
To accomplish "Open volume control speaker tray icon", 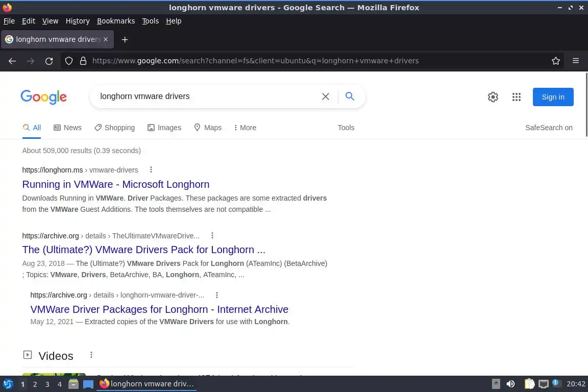I will [510, 384].
